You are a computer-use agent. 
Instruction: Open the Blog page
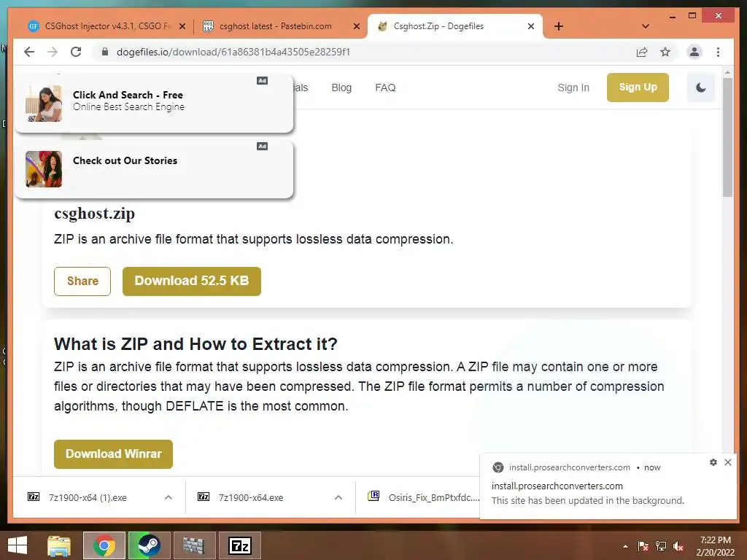pyautogui.click(x=341, y=87)
